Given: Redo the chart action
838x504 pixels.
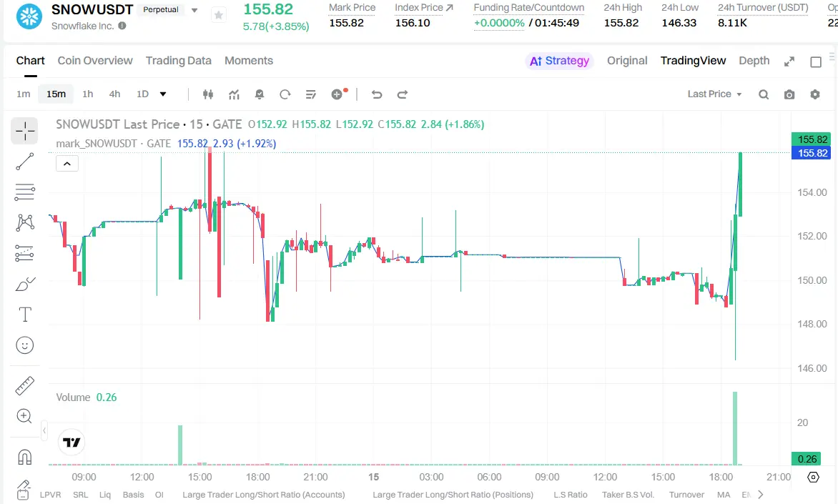Looking at the screenshot, I should pyautogui.click(x=403, y=94).
